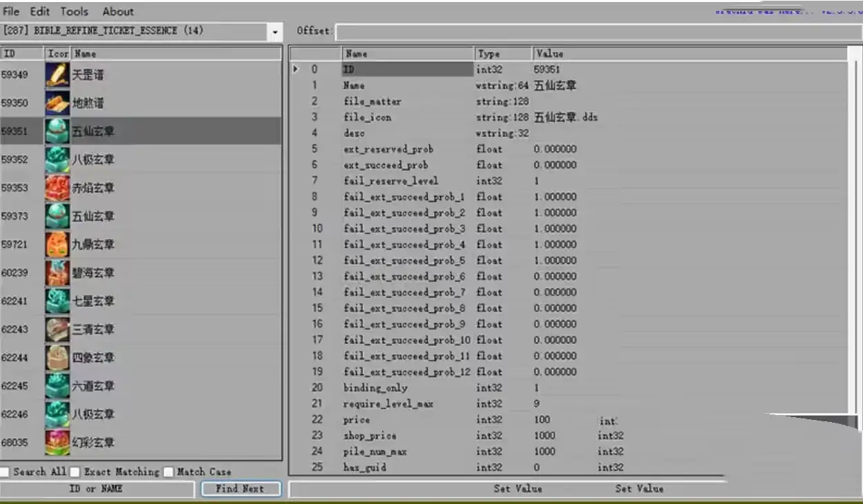Click the orange icon of 九鼎玄章
The width and height of the screenshot is (863, 504).
[x=57, y=244]
